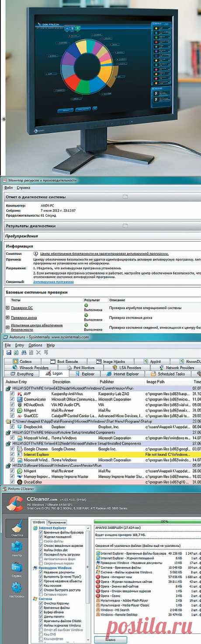Screen dimensions: 201x644
Task: Click the Delete (X) icon in the Autoruns toolbar
Action: coord(38,352)
